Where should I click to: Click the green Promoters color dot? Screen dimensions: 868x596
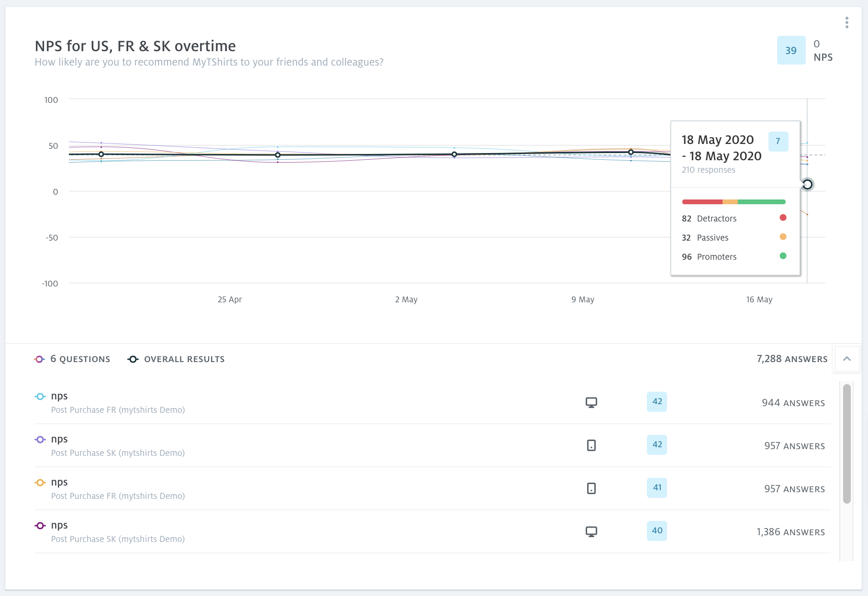point(783,256)
